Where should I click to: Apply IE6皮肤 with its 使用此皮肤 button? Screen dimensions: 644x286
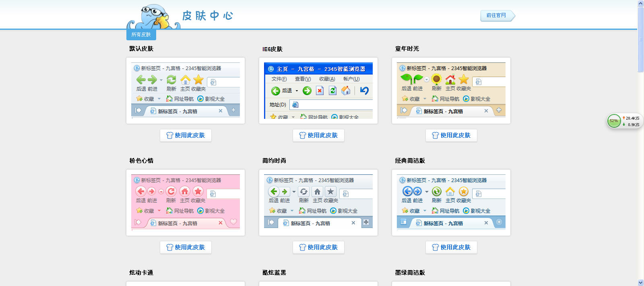click(318, 135)
